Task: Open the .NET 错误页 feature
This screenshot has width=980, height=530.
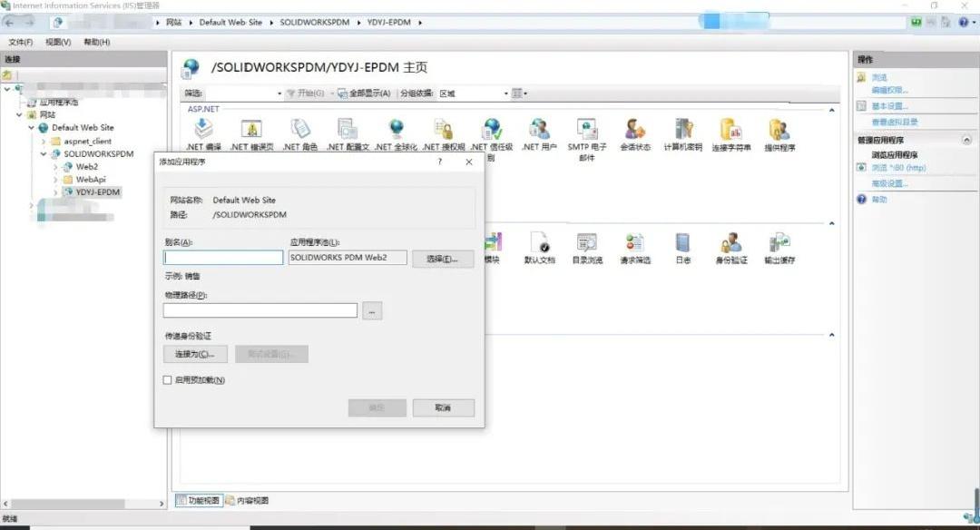Action: click(x=252, y=131)
